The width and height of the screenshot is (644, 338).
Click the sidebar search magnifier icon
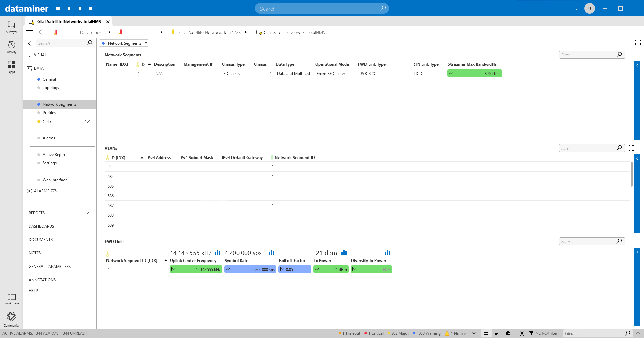click(89, 43)
